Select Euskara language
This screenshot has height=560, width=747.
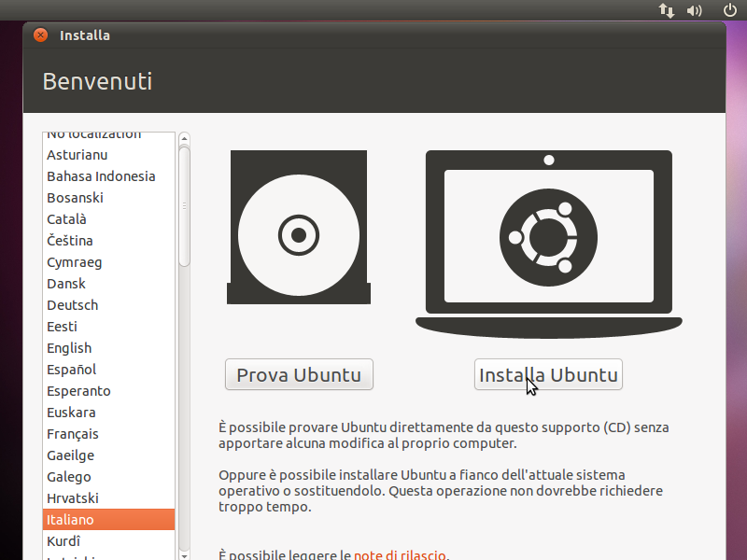pyautogui.click(x=108, y=412)
